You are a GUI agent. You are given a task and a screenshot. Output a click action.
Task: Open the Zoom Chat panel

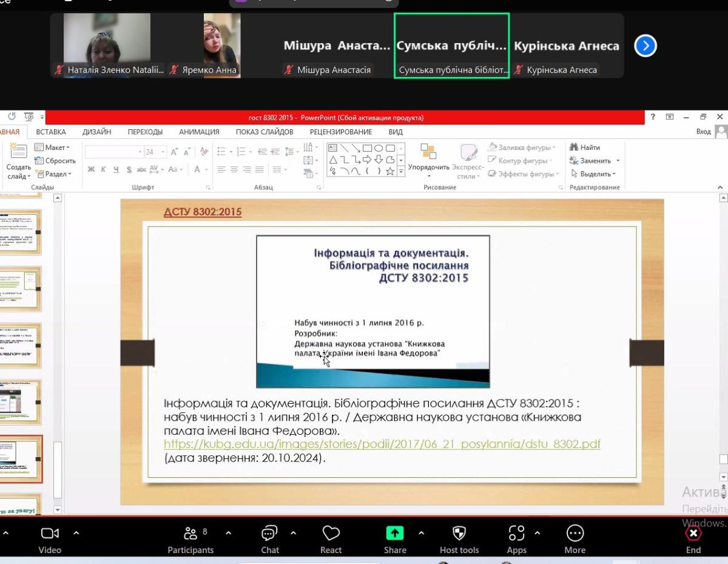[x=269, y=534]
